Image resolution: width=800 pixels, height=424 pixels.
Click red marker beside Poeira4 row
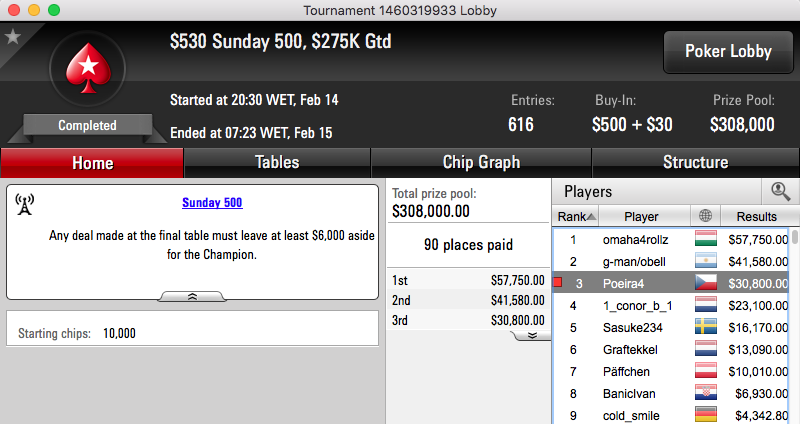tap(558, 282)
